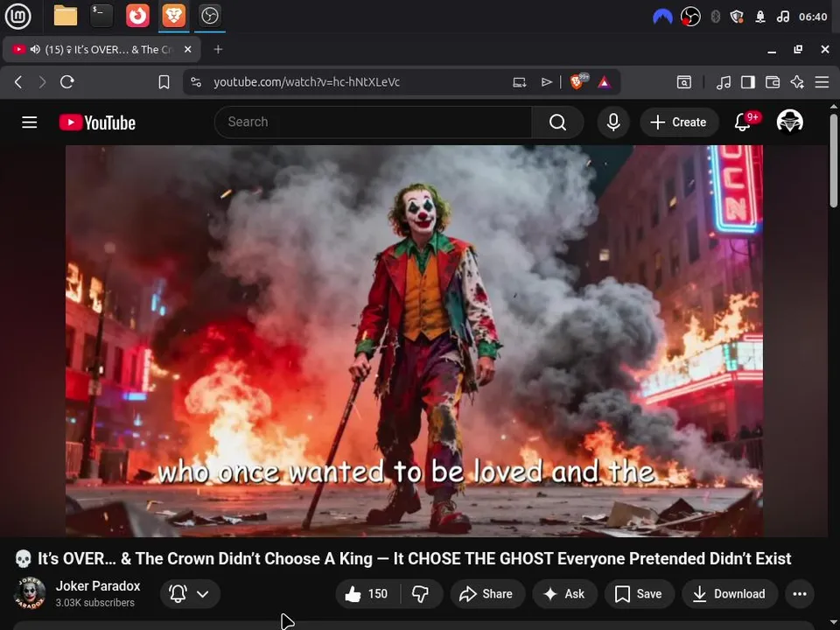Dislike this video
The height and width of the screenshot is (630, 840).
pyautogui.click(x=421, y=593)
